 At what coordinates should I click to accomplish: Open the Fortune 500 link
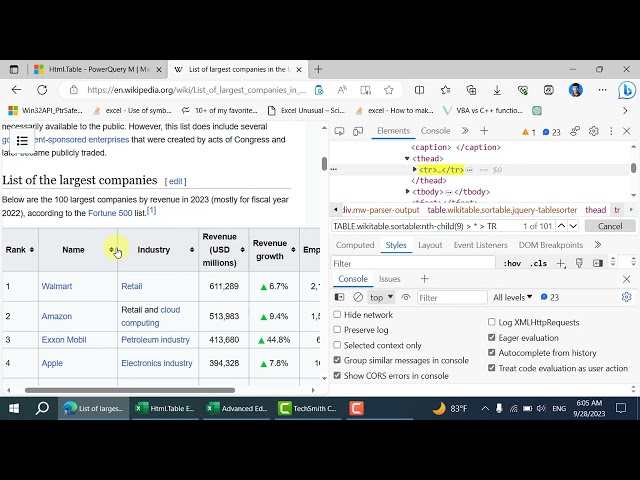pos(110,213)
